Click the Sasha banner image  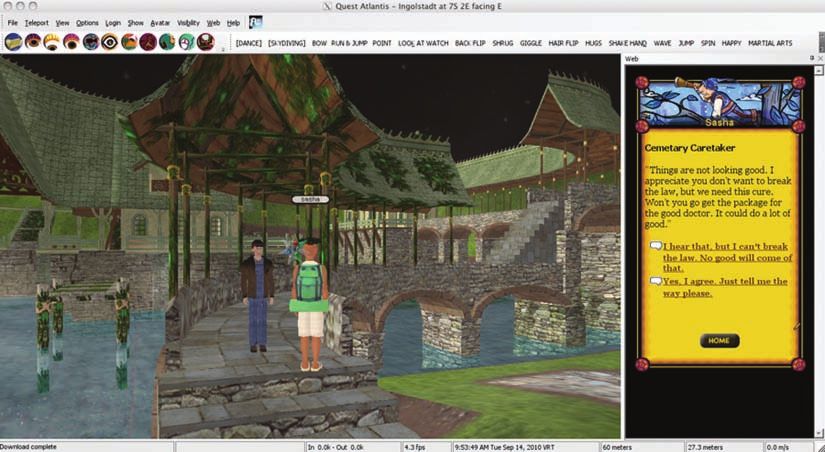(x=719, y=102)
